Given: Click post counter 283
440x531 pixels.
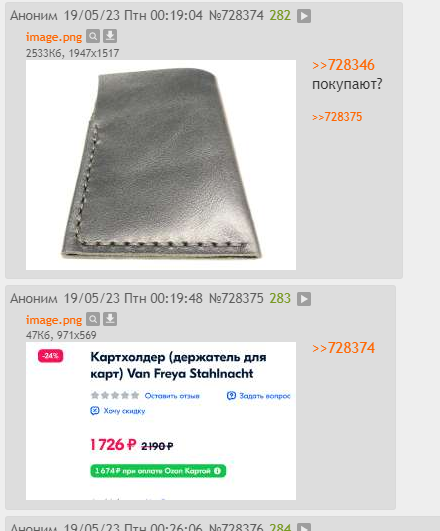Looking at the screenshot, I should (280, 298).
